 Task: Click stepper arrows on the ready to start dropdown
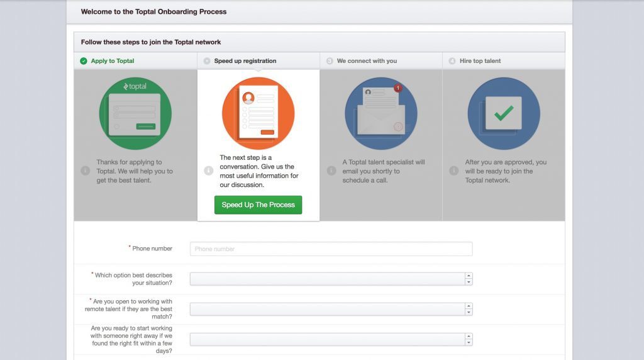469,339
